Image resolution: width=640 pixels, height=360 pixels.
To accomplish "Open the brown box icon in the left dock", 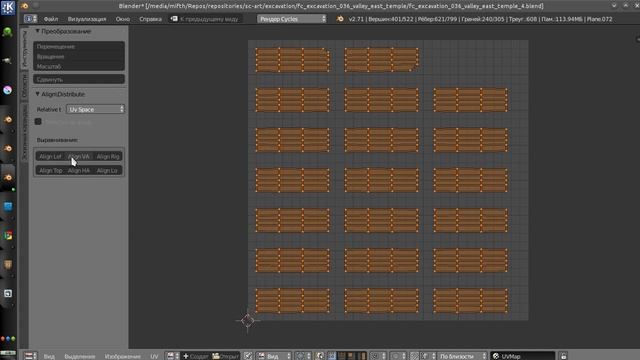I will pyautogui.click(x=8, y=265).
